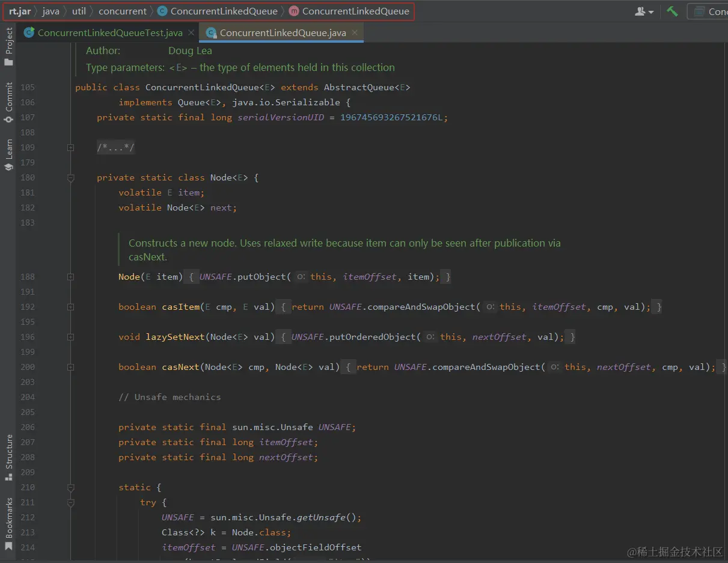Click rt.jar in the breadcrumb
The image size is (728, 563).
coord(20,11)
